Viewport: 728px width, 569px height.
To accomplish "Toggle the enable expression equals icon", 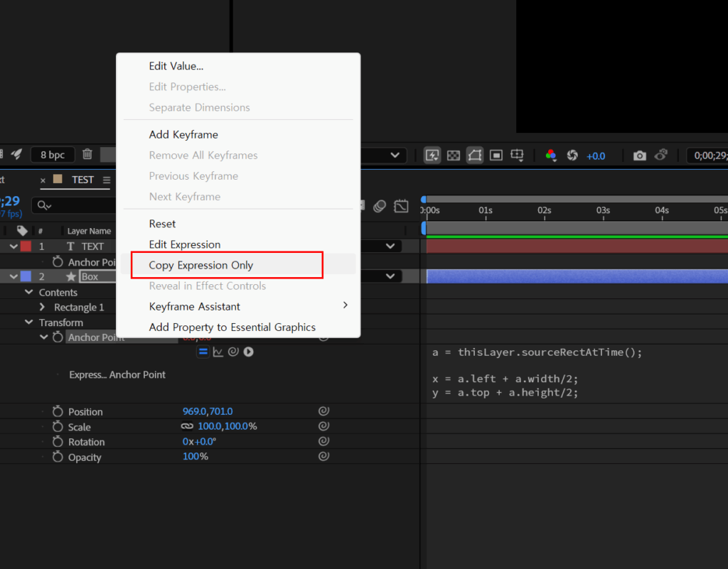I will point(203,352).
